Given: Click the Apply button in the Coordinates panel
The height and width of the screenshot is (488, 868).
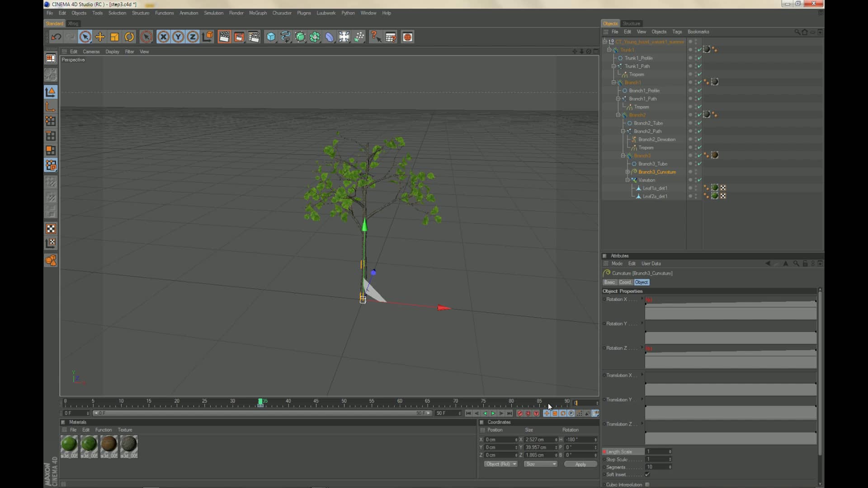Looking at the screenshot, I should click(580, 464).
